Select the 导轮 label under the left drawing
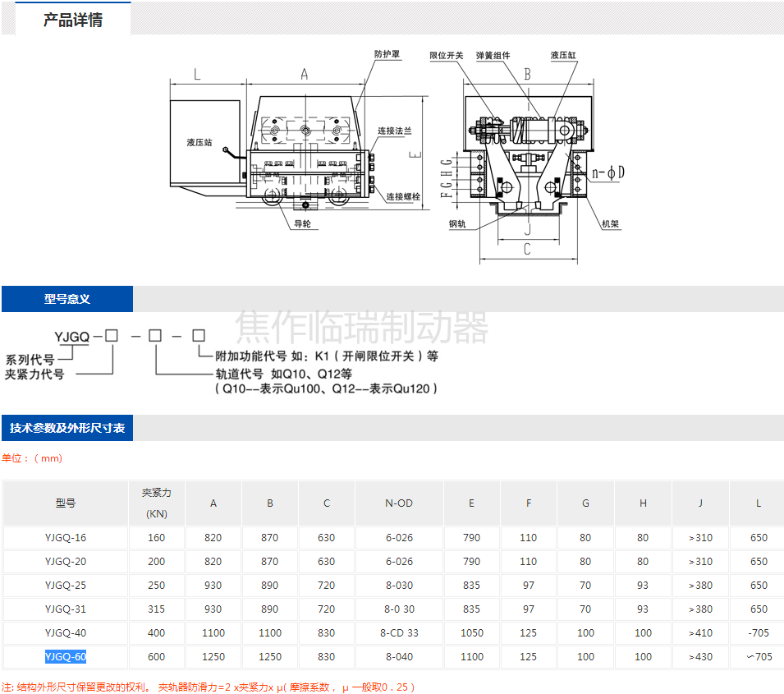The image size is (784, 694). [303, 223]
